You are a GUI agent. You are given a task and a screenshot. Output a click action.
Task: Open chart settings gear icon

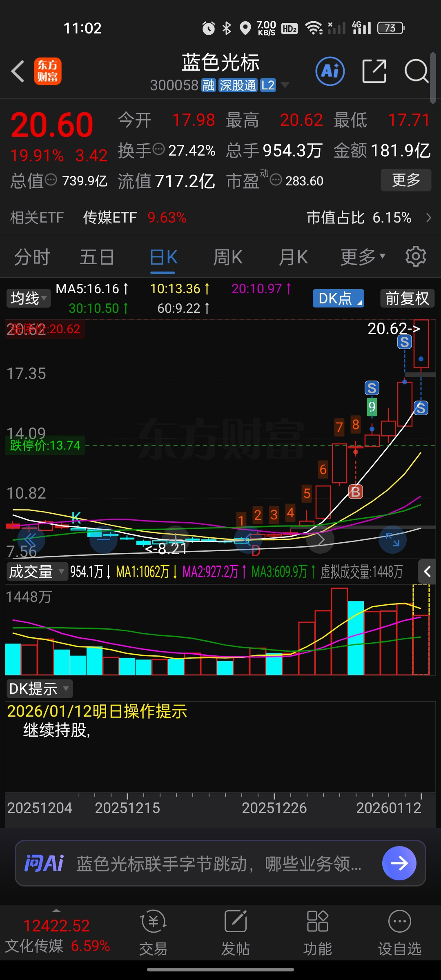(416, 256)
